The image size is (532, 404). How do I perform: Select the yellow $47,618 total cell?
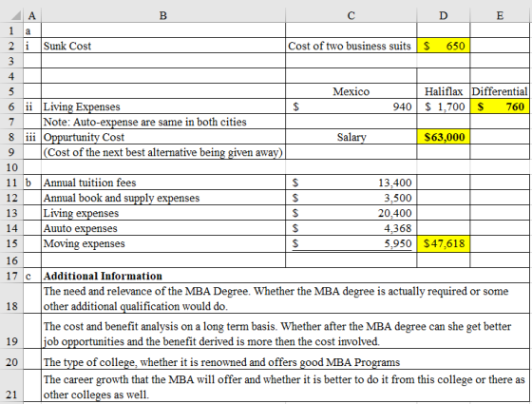point(443,243)
